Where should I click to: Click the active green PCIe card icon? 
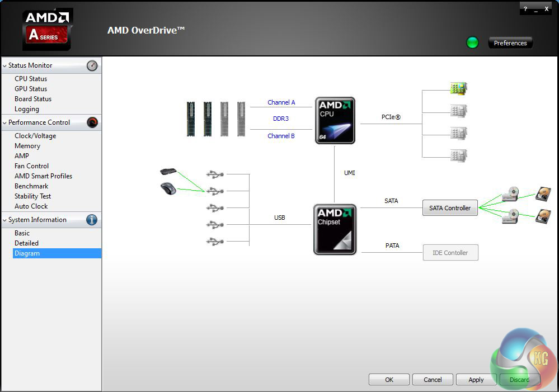click(x=458, y=88)
